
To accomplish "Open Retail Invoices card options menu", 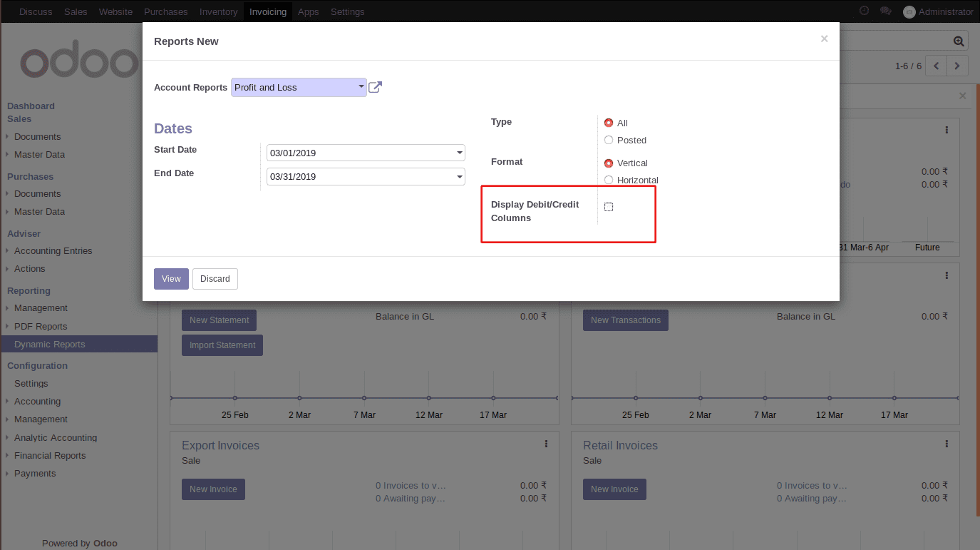I will tap(947, 444).
